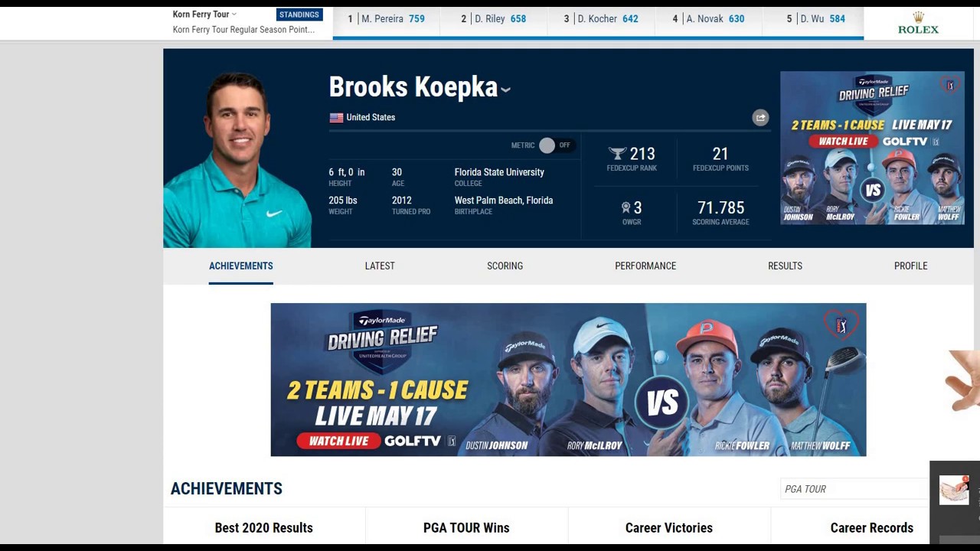This screenshot has height=551, width=980.
Task: Open the Korn Ferry Tour dropdown
Action: click(x=204, y=15)
